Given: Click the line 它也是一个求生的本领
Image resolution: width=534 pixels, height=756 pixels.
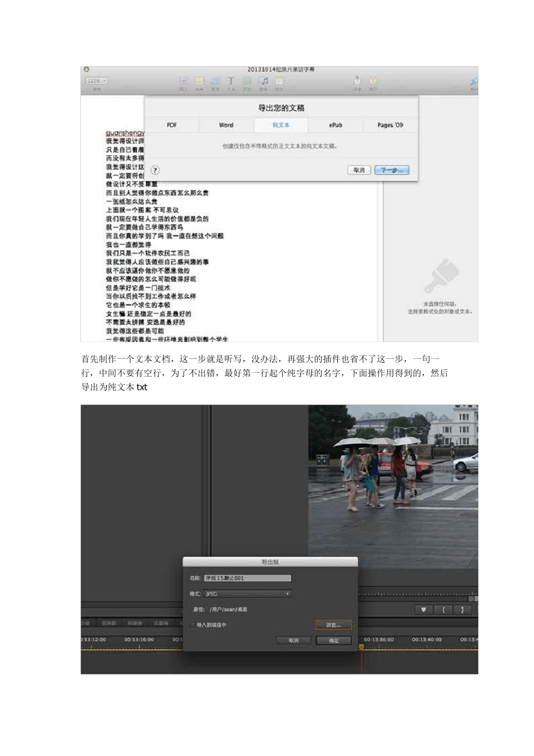Looking at the screenshot, I should click(138, 305).
